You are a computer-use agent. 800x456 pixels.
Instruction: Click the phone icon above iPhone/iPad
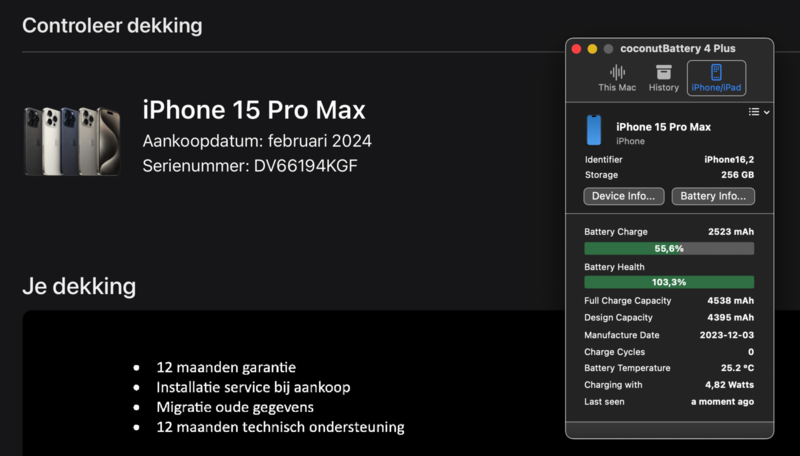pyautogui.click(x=716, y=72)
